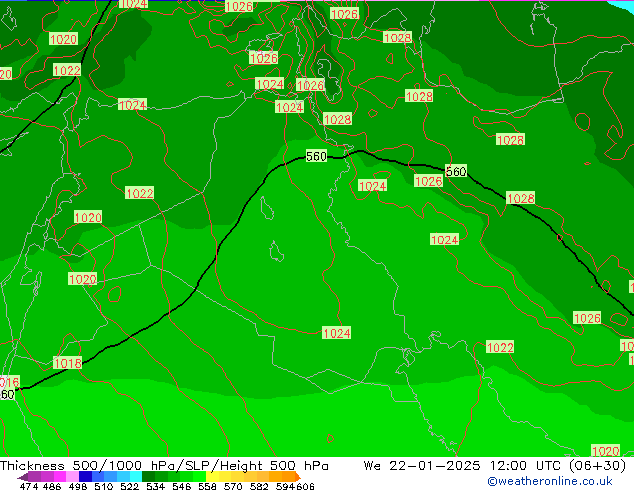Click the "1018" isobar label on map

(68, 363)
